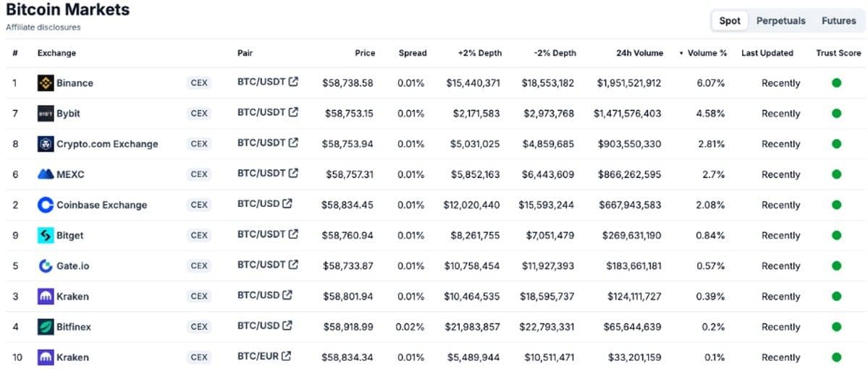This screenshot has height=369, width=868.
Task: Click the Crypto.com Exchange logo
Action: point(46,144)
